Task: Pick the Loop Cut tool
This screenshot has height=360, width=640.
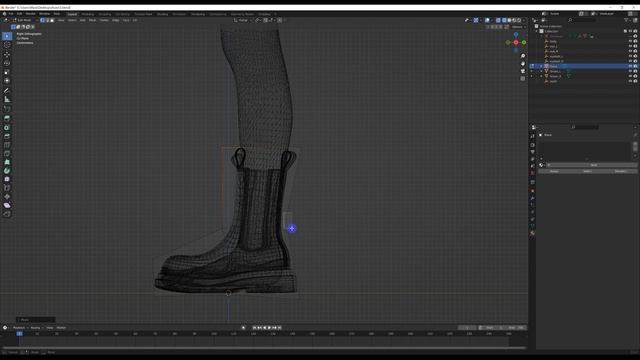Action: (7, 145)
